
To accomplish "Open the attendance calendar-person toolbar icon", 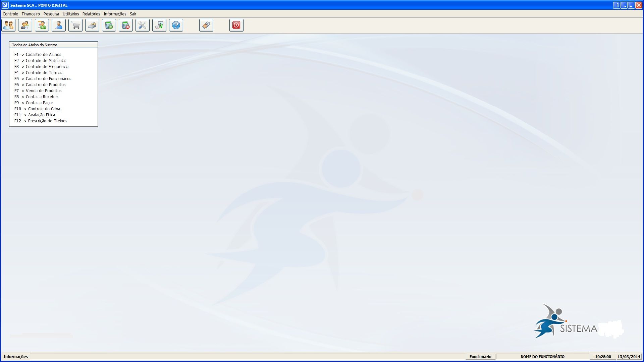I will point(42,25).
